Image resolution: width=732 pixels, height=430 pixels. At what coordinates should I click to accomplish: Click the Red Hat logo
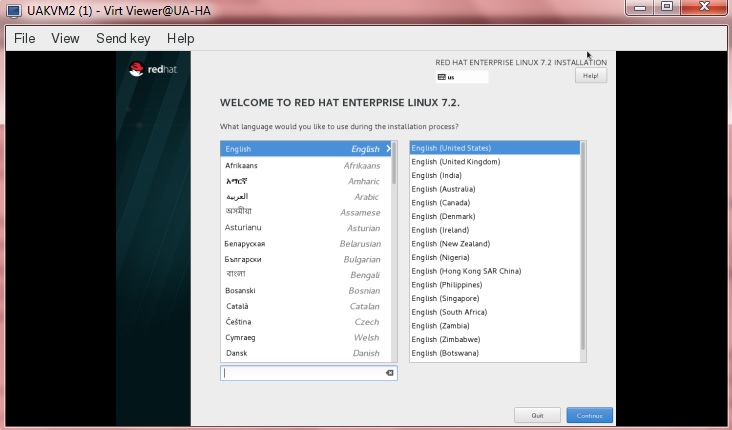(x=153, y=69)
